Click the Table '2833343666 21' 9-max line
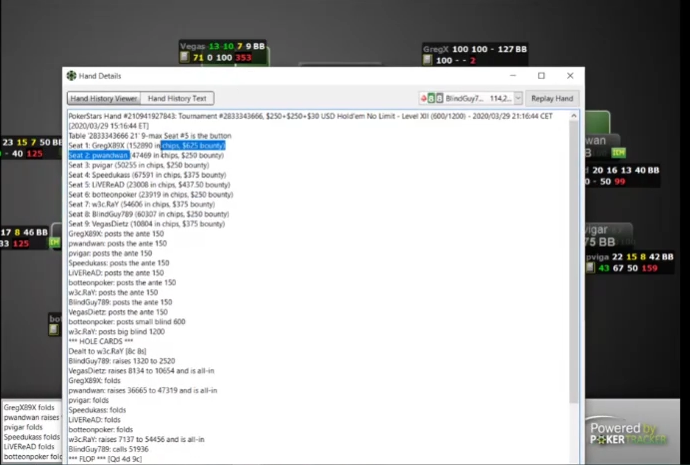 pos(150,135)
